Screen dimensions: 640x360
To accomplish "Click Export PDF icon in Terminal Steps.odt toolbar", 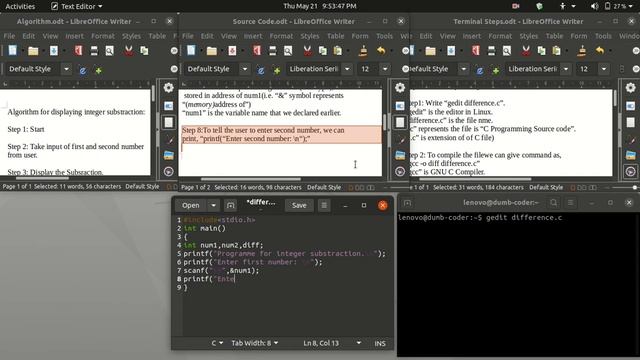I will click(476, 51).
